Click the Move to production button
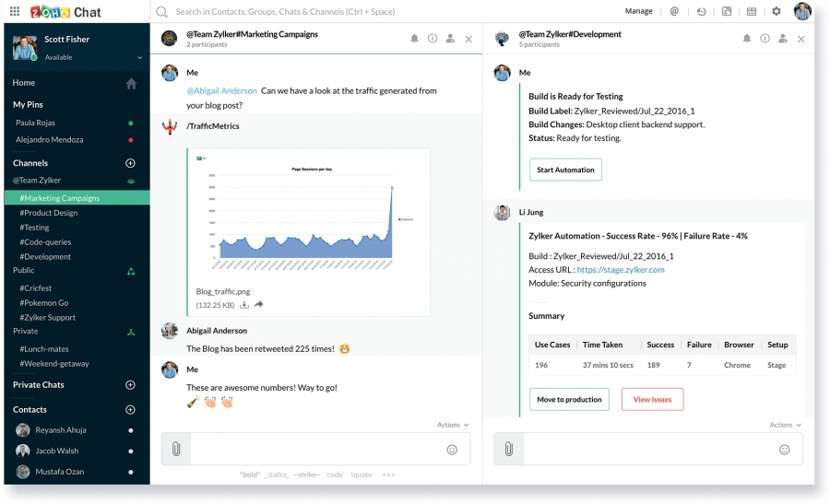 (569, 399)
